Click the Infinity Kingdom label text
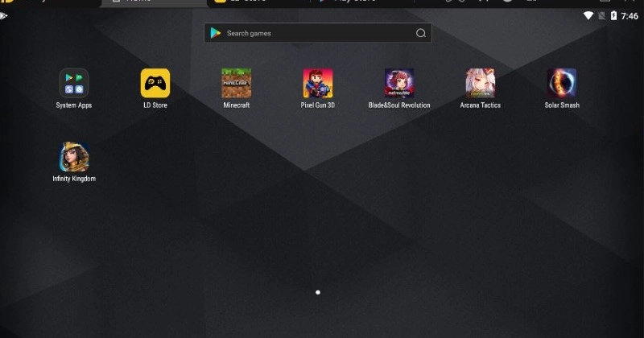Image resolution: width=644 pixels, height=338 pixels. (x=74, y=179)
